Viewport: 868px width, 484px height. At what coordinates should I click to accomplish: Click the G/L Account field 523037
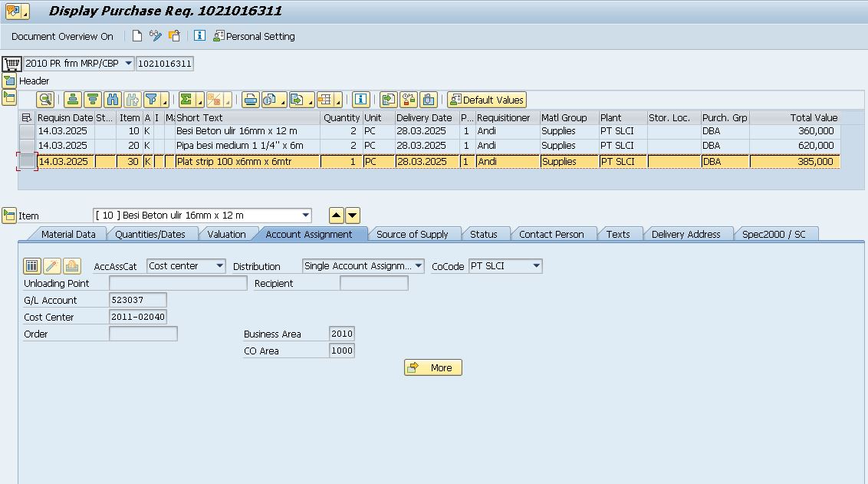pyautogui.click(x=138, y=300)
